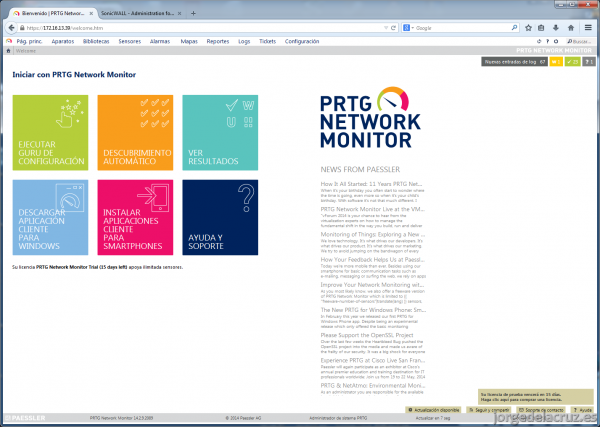Select the Bienvenido PRTG Network tab
The width and height of the screenshot is (600, 427).
coord(53,13)
